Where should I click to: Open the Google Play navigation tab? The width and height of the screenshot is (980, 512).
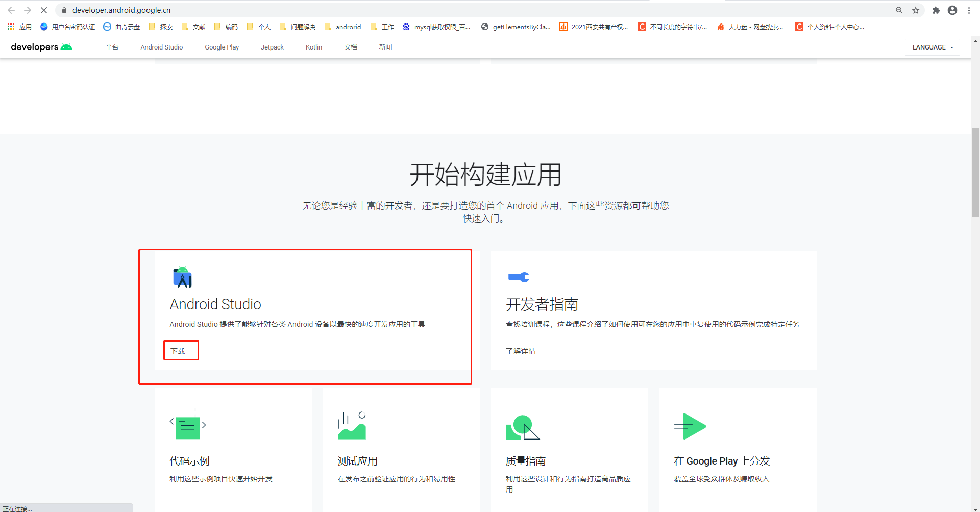pyautogui.click(x=222, y=47)
